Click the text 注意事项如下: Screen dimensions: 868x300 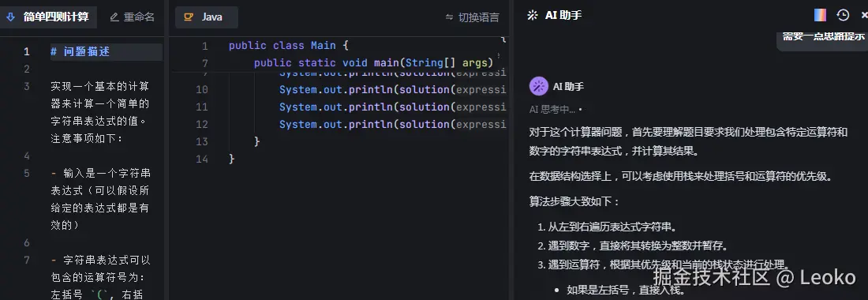[86, 138]
